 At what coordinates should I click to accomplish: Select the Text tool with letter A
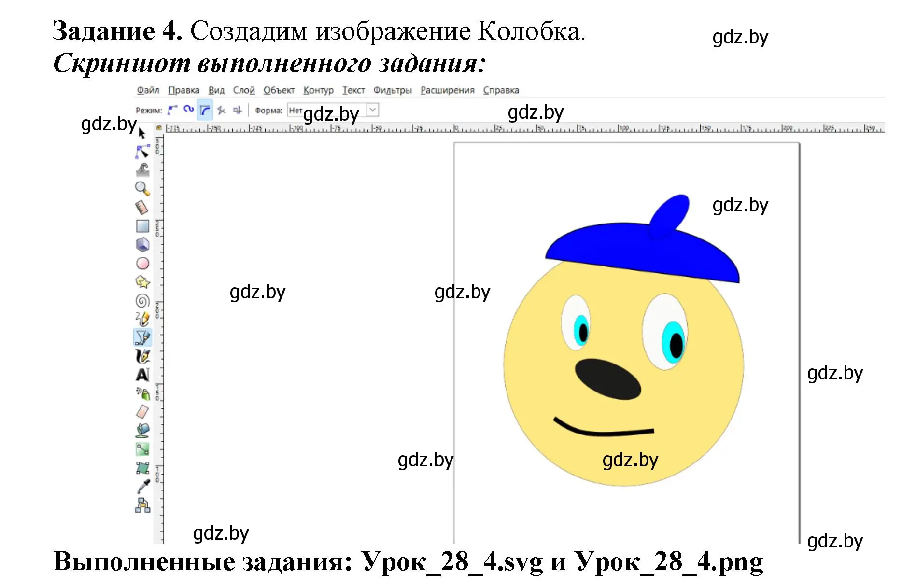coord(142,375)
